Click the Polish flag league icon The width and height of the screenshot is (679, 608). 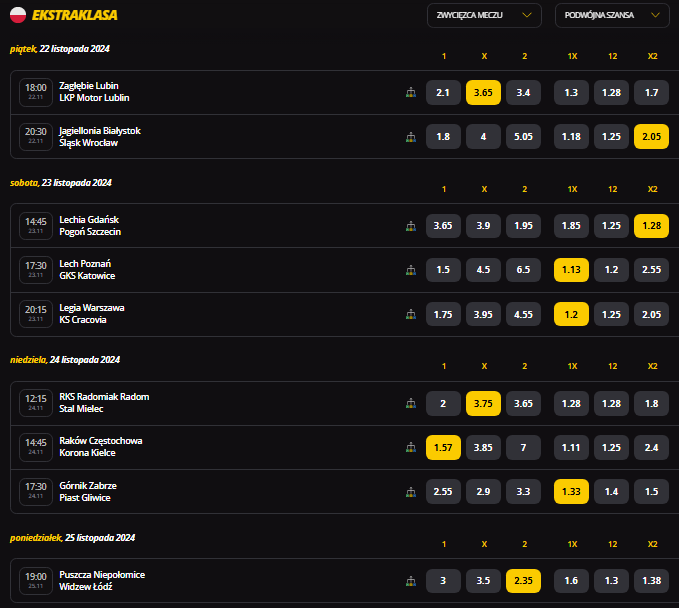(18, 15)
